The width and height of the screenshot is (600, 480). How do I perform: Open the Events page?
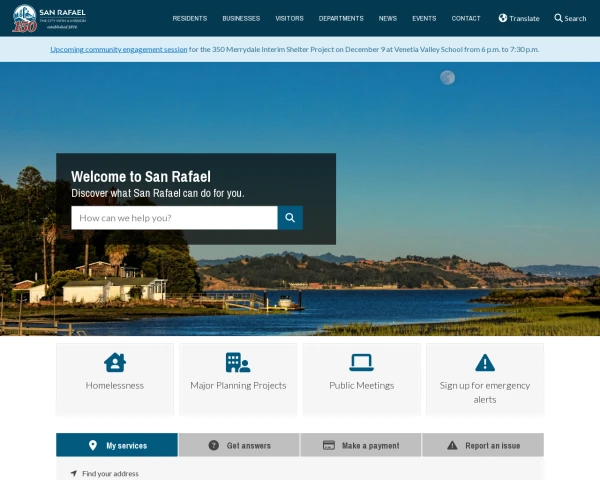[x=424, y=18]
